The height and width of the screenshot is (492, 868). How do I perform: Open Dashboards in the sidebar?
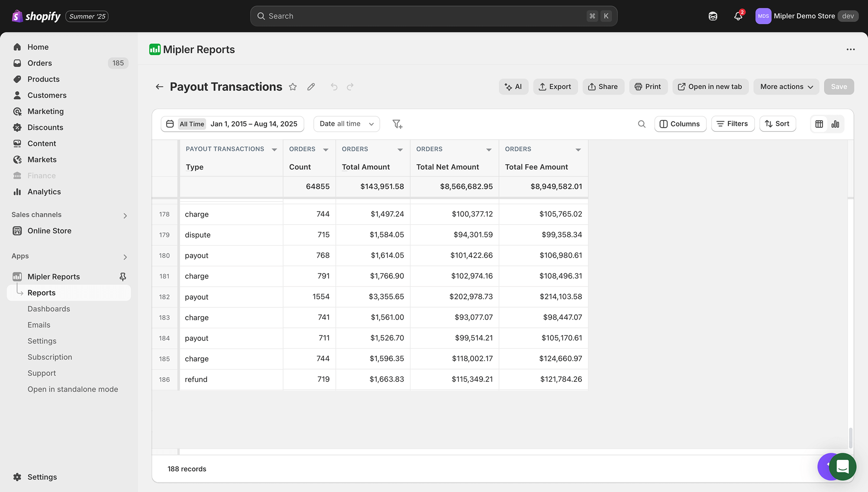48,309
